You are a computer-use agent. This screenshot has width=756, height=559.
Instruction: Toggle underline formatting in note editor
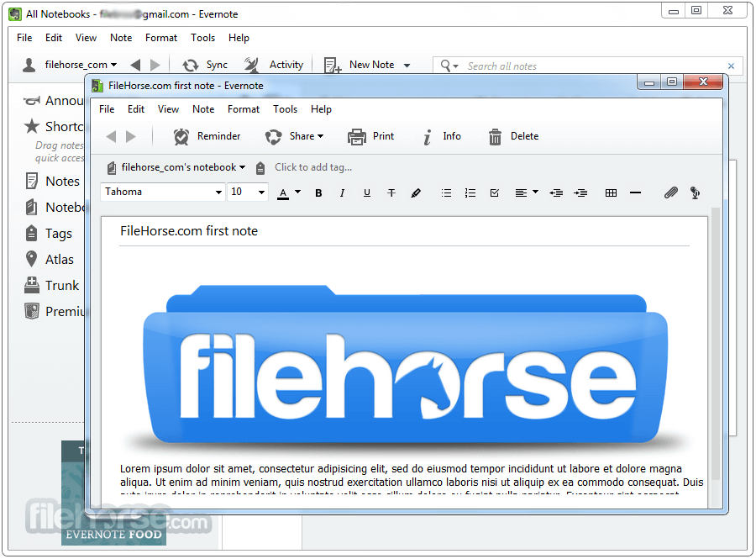click(367, 193)
